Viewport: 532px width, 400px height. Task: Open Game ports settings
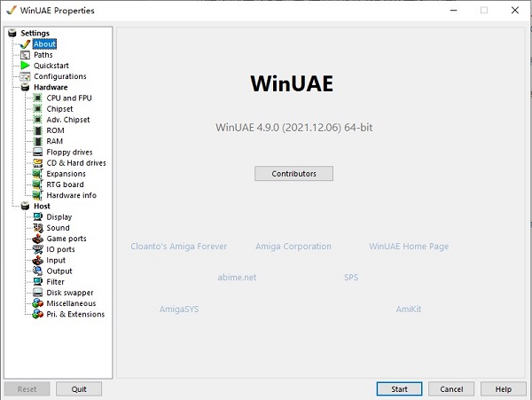66,239
